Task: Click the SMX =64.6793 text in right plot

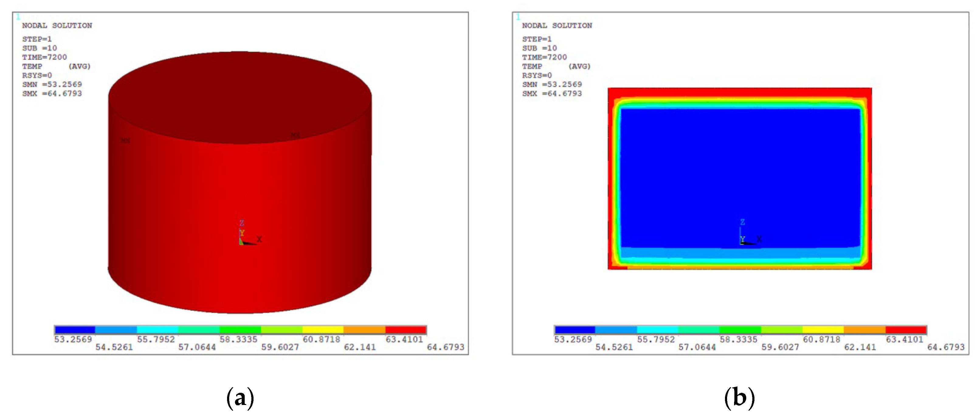Action: tap(552, 94)
